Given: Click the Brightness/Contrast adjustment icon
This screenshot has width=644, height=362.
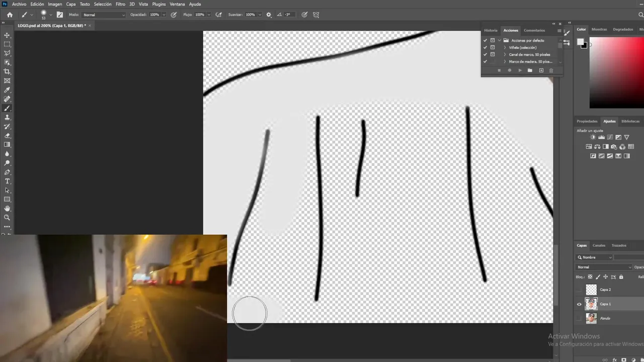Looking at the screenshot, I should (593, 137).
